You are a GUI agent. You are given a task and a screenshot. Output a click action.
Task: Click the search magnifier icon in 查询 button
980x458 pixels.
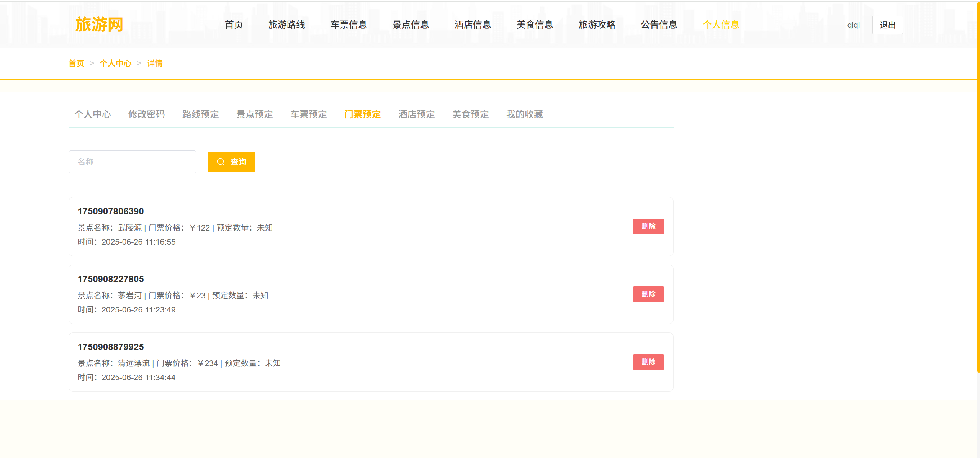pos(221,162)
